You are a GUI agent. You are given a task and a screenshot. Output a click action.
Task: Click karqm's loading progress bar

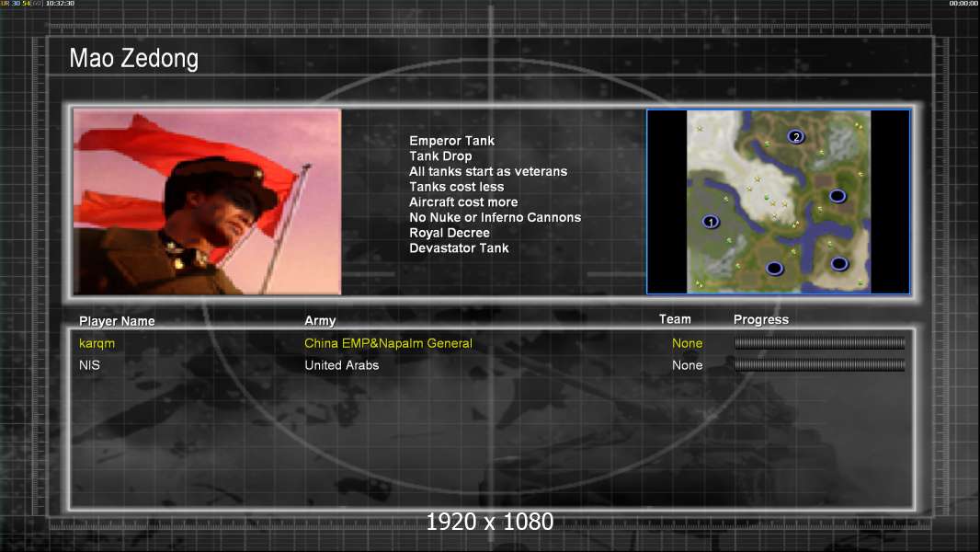(819, 343)
